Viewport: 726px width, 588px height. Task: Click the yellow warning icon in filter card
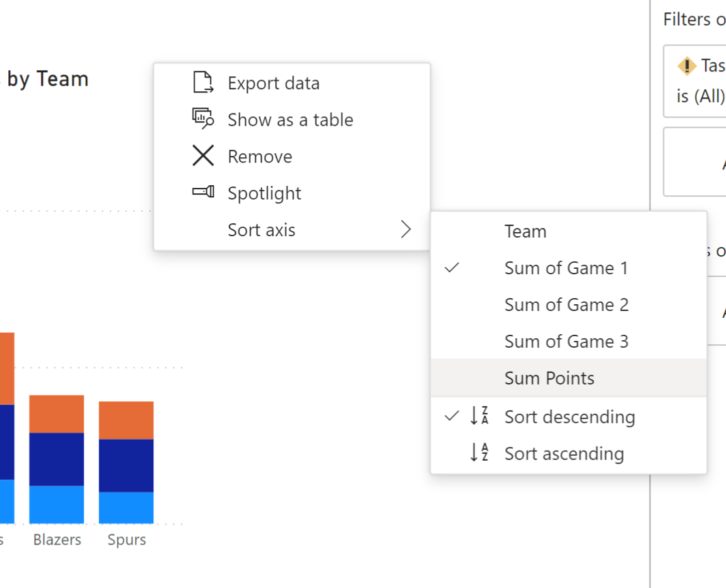[x=686, y=66]
